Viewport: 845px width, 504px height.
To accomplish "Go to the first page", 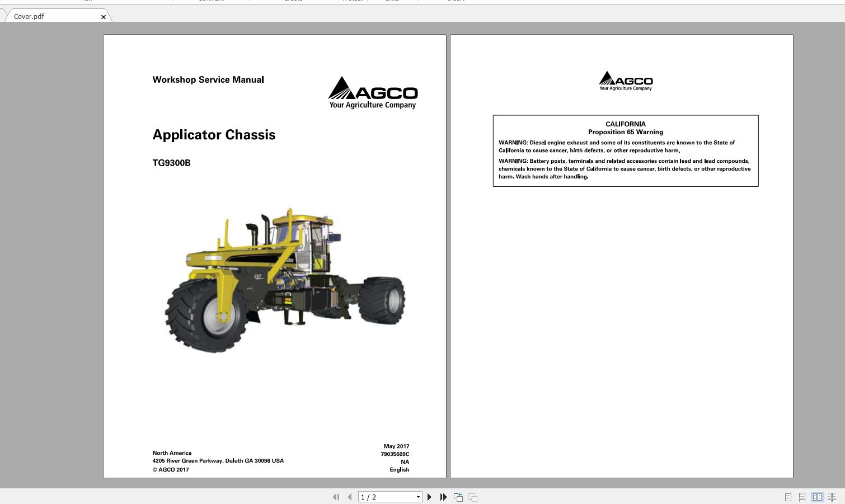I will (336, 497).
